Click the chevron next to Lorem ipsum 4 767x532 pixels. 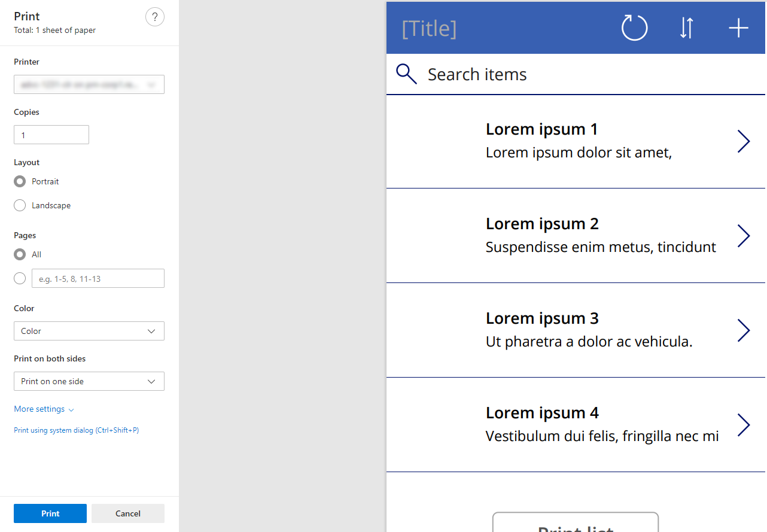743,425
